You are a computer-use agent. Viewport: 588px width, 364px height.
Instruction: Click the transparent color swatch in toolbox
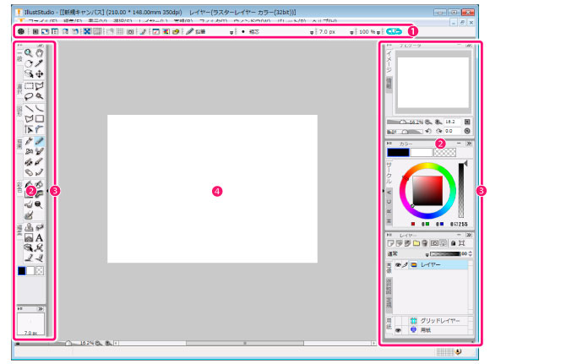click(40, 270)
